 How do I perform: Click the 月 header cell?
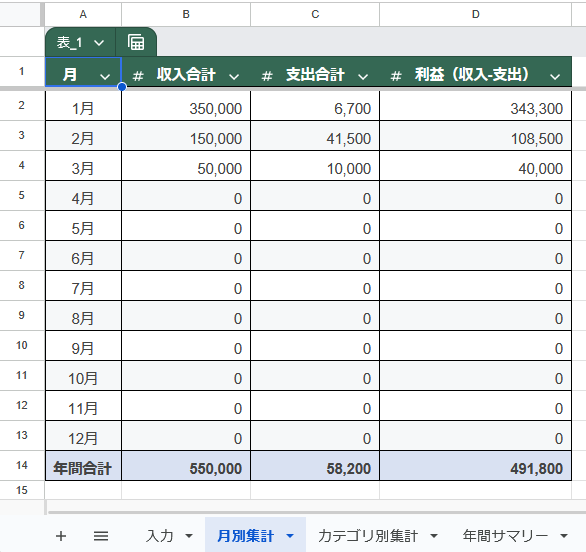(83, 72)
